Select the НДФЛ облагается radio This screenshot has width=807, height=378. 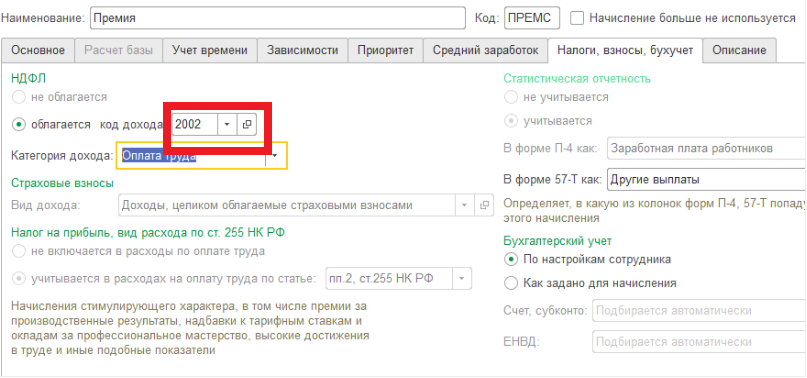(x=19, y=124)
